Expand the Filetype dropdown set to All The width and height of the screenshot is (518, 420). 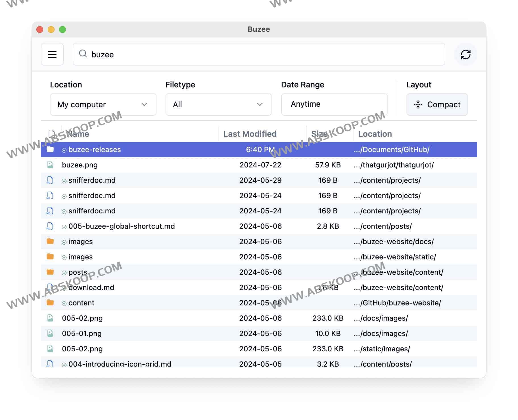pyautogui.click(x=218, y=104)
